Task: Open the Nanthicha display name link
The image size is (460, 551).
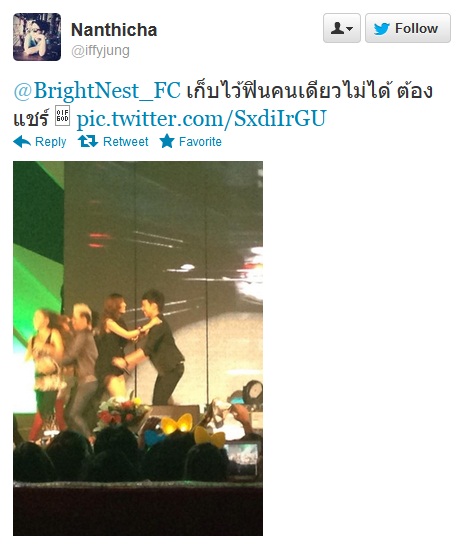Action: click(114, 30)
